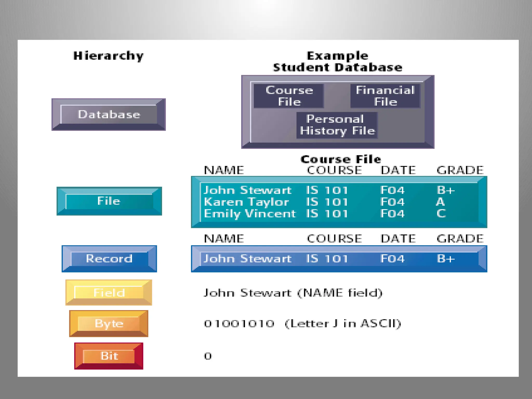Click John Stewart in the blue record bar
Viewport: 532px width, 399px height.
click(247, 259)
